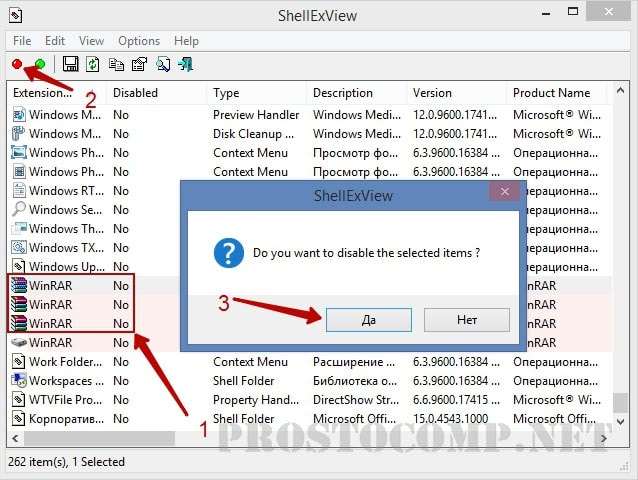This screenshot has height=480, width=638.
Task: Click the Windows Up... row icon
Action: coord(19,266)
